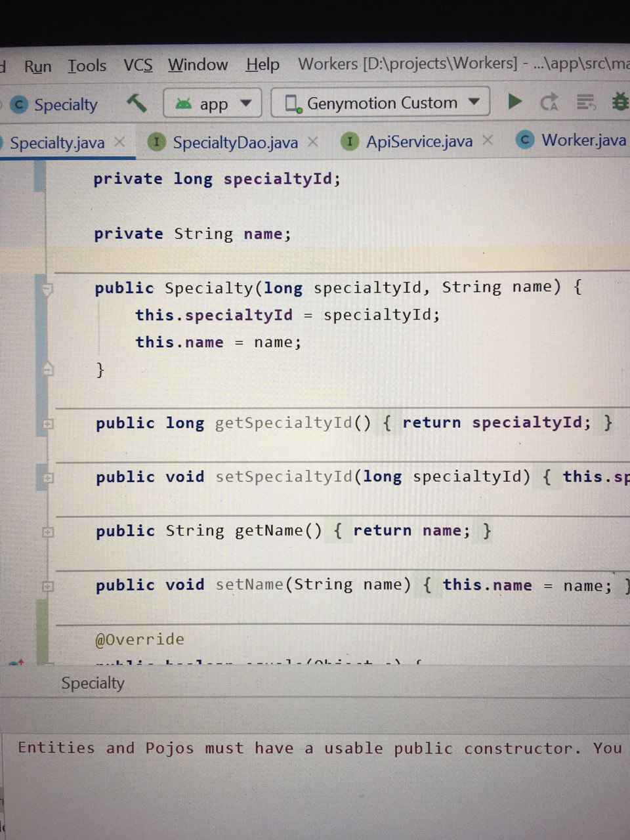Click the setName method name
The height and width of the screenshot is (840, 630).
[249, 585]
